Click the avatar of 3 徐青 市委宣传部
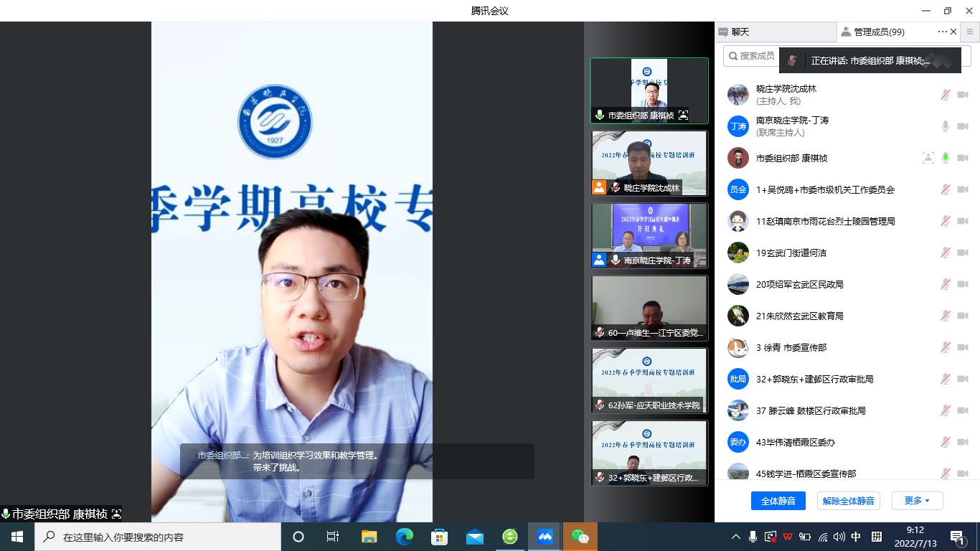 pyautogui.click(x=738, y=348)
